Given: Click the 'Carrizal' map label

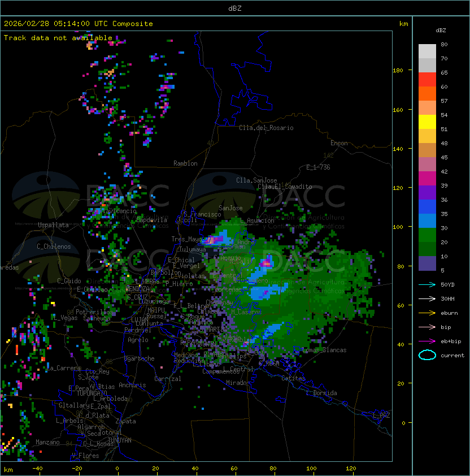Looking at the screenshot, I should click(x=168, y=379).
